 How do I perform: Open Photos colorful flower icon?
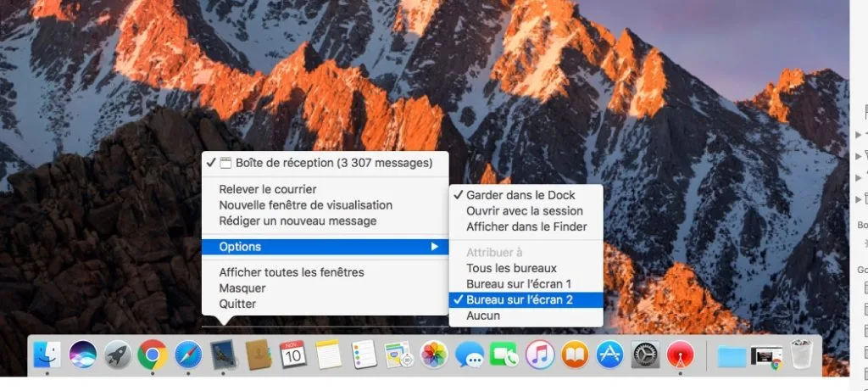pyautogui.click(x=434, y=355)
